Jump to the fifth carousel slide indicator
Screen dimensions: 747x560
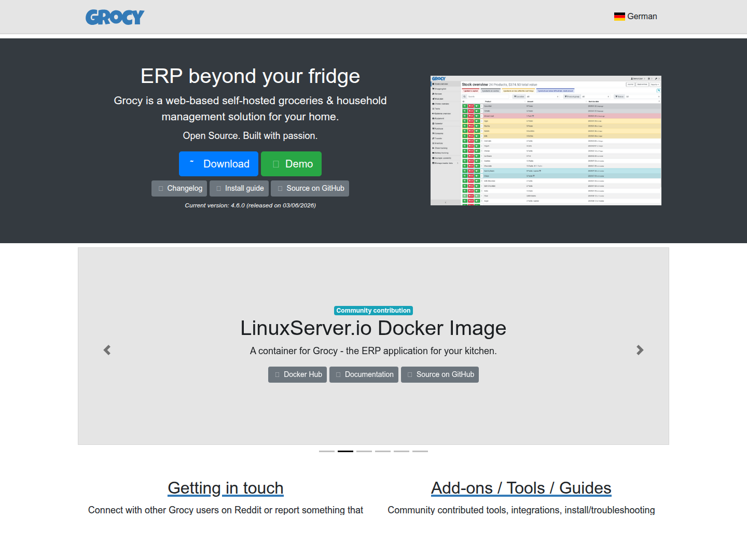point(402,451)
